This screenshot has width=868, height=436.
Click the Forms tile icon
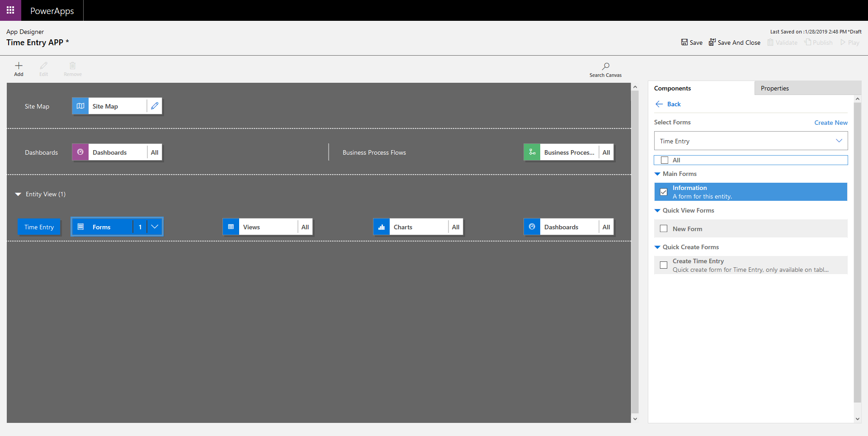tap(80, 227)
